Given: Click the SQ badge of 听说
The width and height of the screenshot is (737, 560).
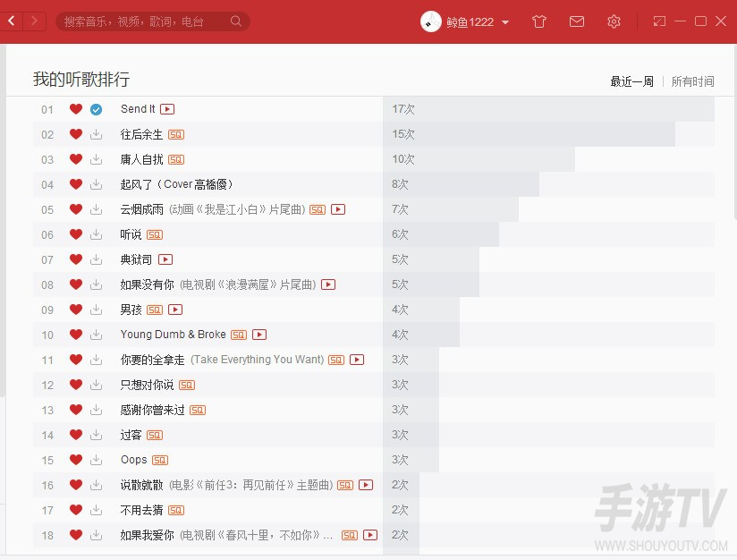Looking at the screenshot, I should (155, 235).
